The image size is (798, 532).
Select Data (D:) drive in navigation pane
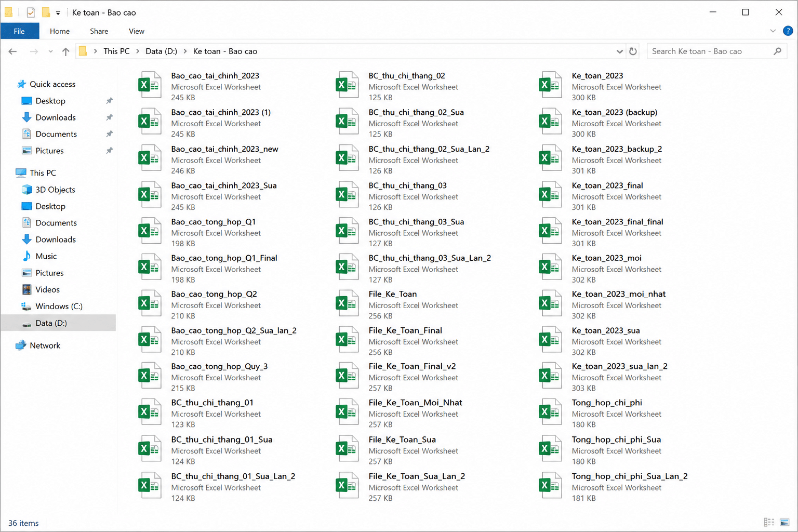[x=58, y=323]
